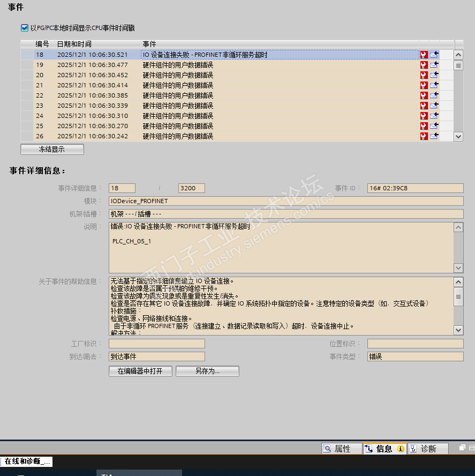Open the 属性 tab
475x476 pixels.
pos(342,449)
